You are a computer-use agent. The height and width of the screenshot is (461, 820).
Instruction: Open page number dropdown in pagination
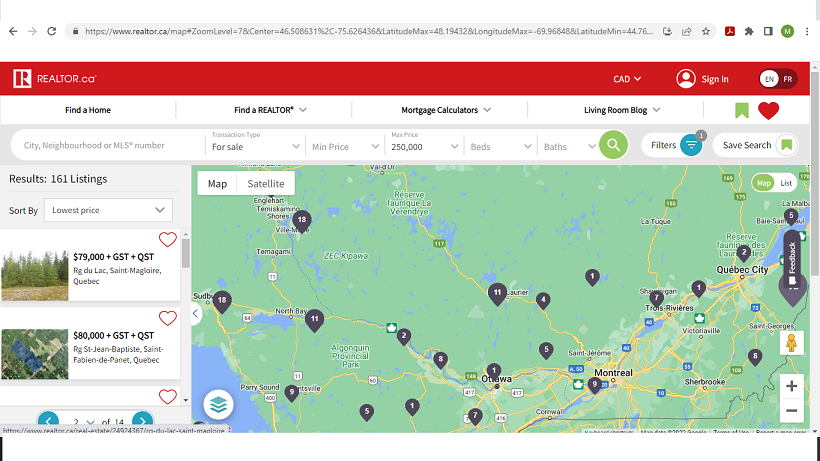pyautogui.click(x=84, y=422)
